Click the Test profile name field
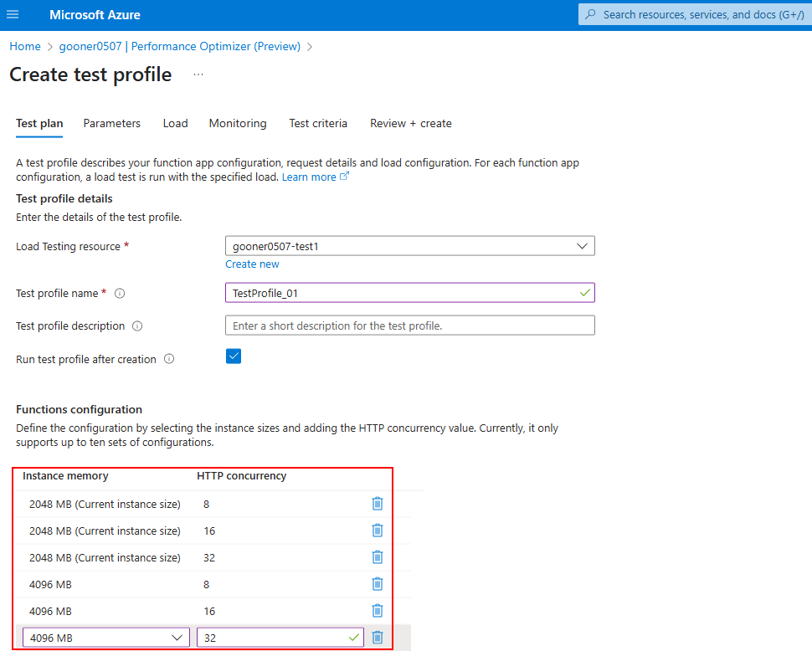The width and height of the screenshot is (812, 651). (x=410, y=293)
